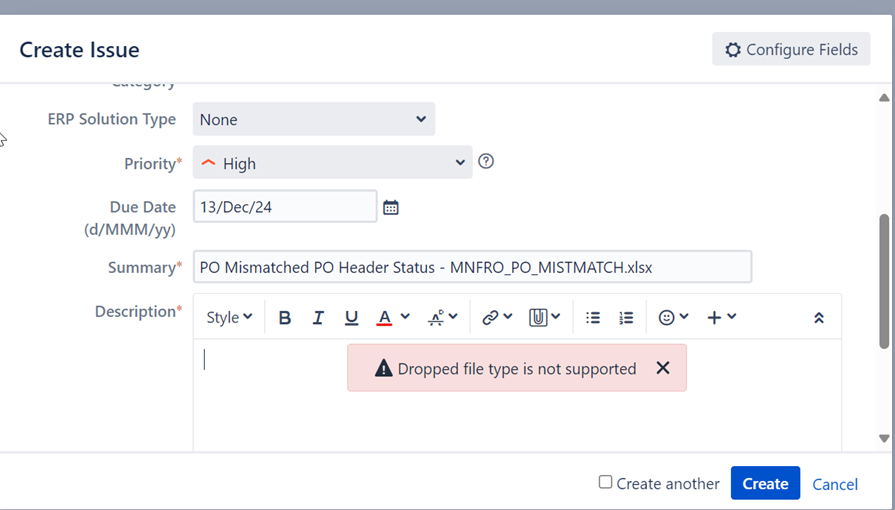This screenshot has height=510, width=895.
Task: Insert a link with the link icon
Action: (490, 318)
